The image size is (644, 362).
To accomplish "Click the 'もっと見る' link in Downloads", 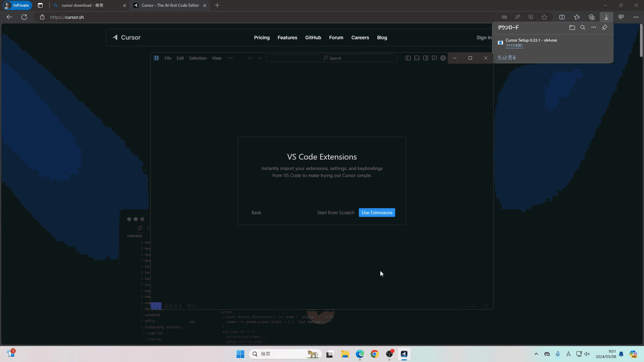I will (506, 58).
